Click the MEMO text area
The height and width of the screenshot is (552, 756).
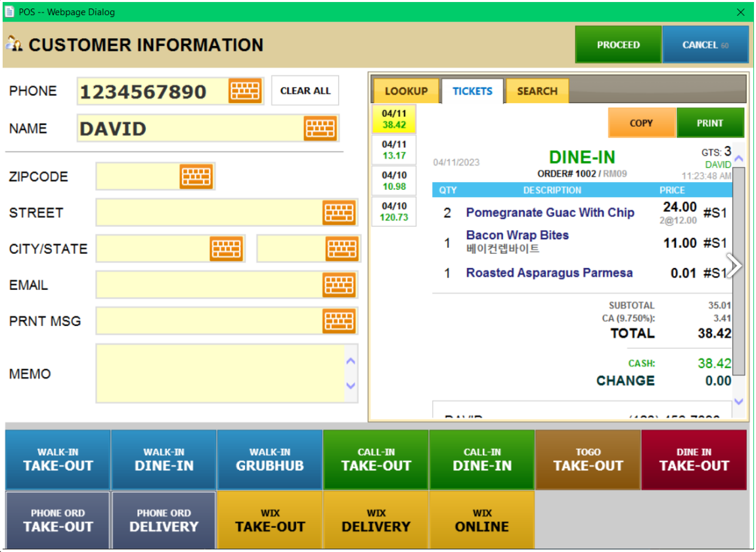pos(220,373)
